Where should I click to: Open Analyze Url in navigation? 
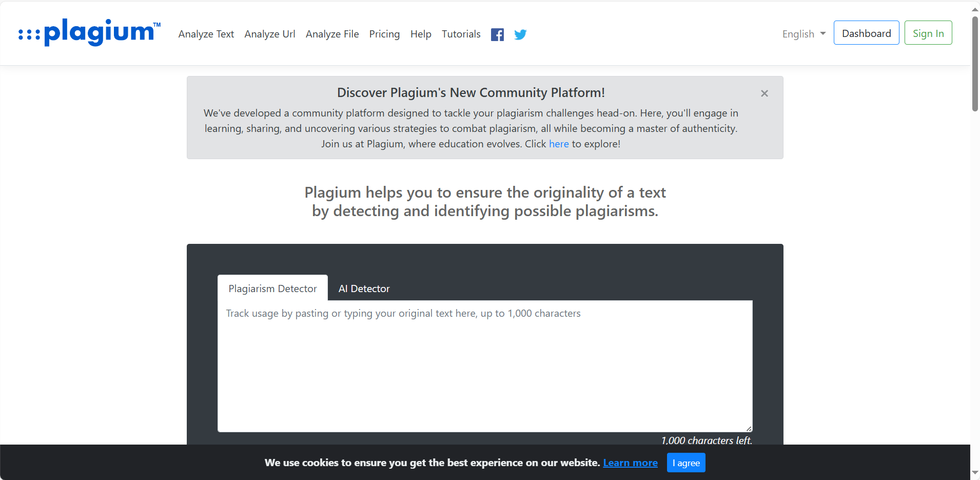tap(270, 34)
